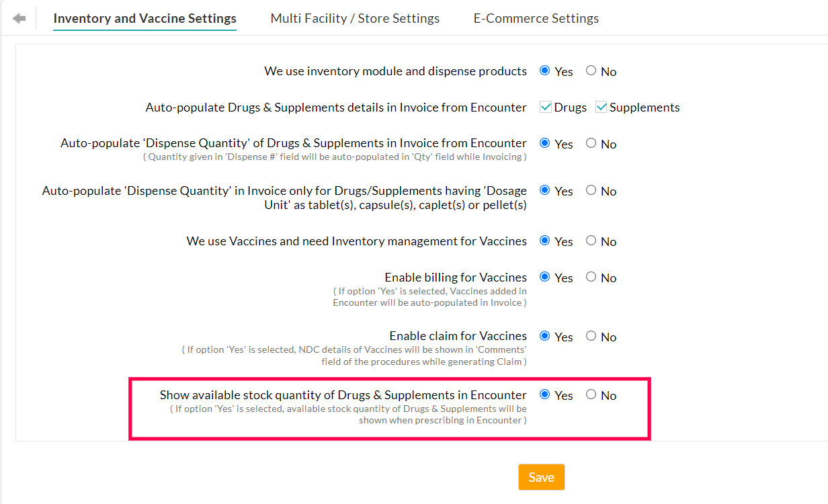Screen dimensions: 828x504
Task: Select Yes for inventory module use
Action: [x=545, y=70]
